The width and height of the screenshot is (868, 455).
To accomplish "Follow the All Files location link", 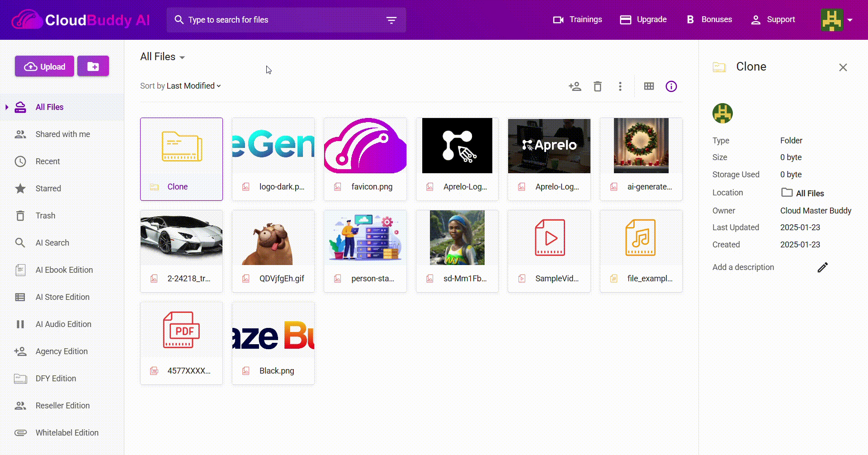I will pos(809,193).
